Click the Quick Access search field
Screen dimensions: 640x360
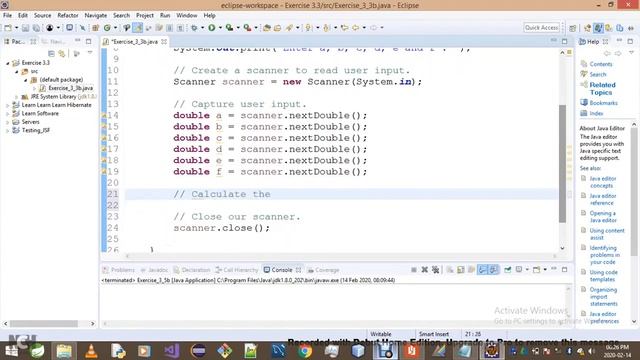click(541, 27)
